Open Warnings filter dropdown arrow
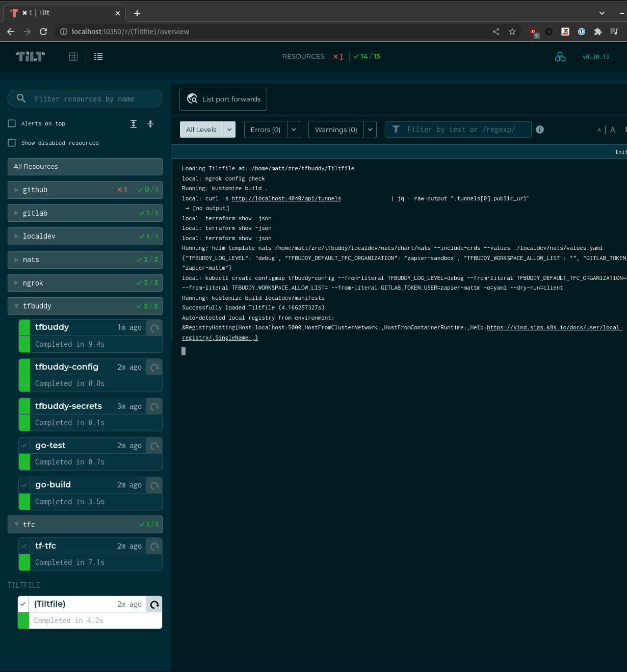 (370, 130)
